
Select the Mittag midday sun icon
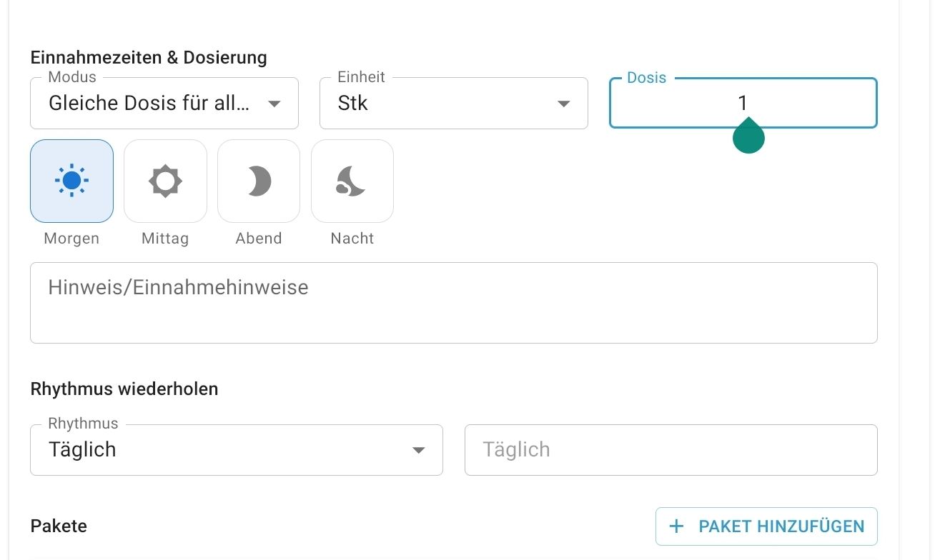165,181
